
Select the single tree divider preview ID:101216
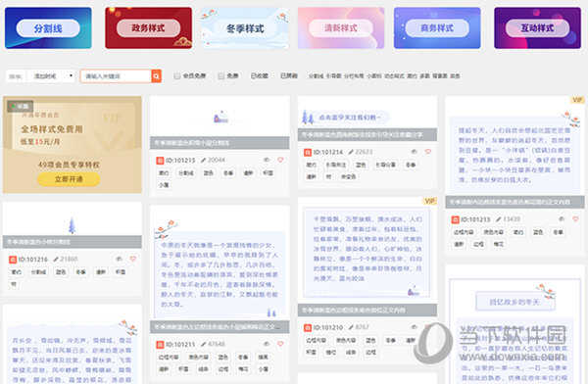73,219
